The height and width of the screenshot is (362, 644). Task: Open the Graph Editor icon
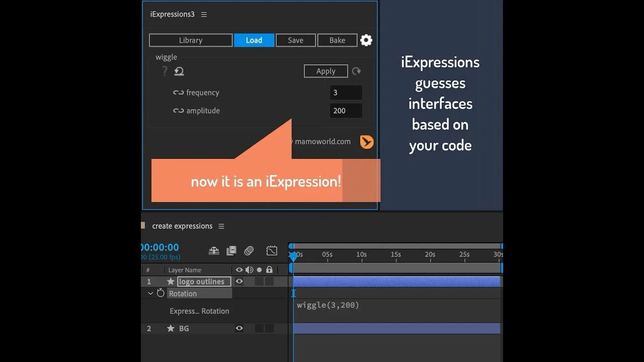(x=272, y=250)
